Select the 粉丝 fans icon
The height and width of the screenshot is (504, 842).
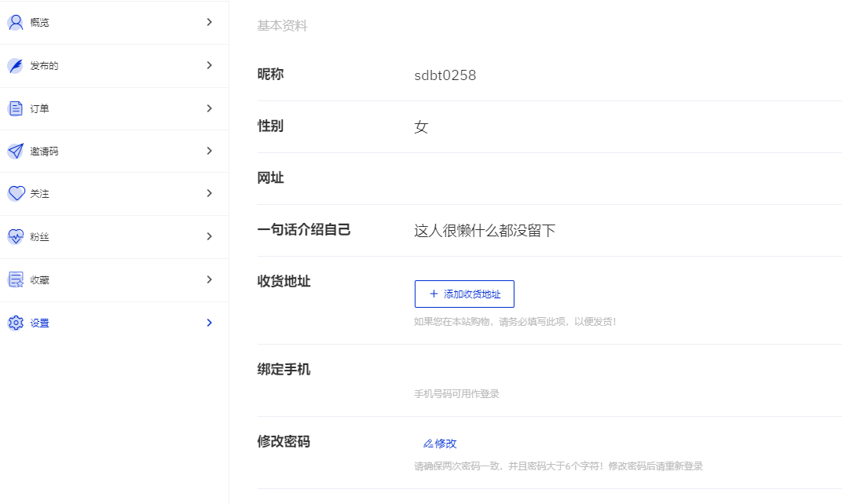click(x=16, y=236)
